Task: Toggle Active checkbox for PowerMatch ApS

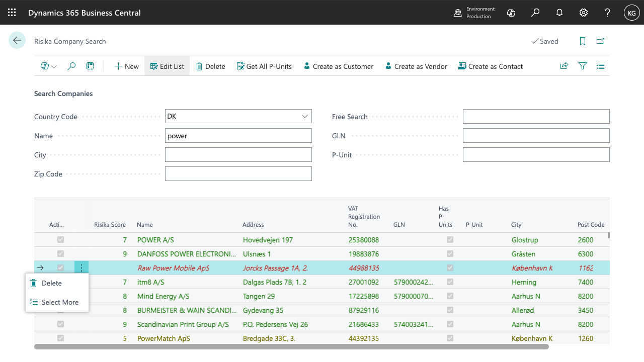Action: [x=60, y=338]
